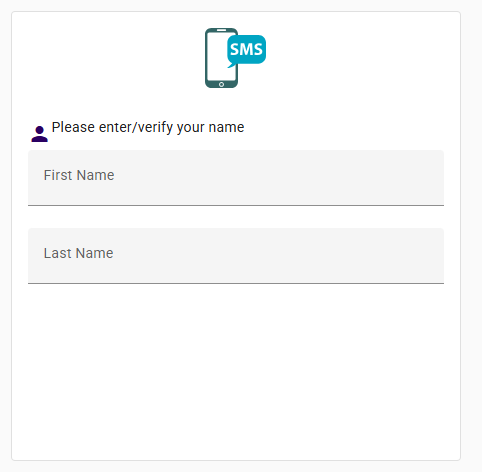
Task: Focus the First Name input field
Action: tap(236, 178)
